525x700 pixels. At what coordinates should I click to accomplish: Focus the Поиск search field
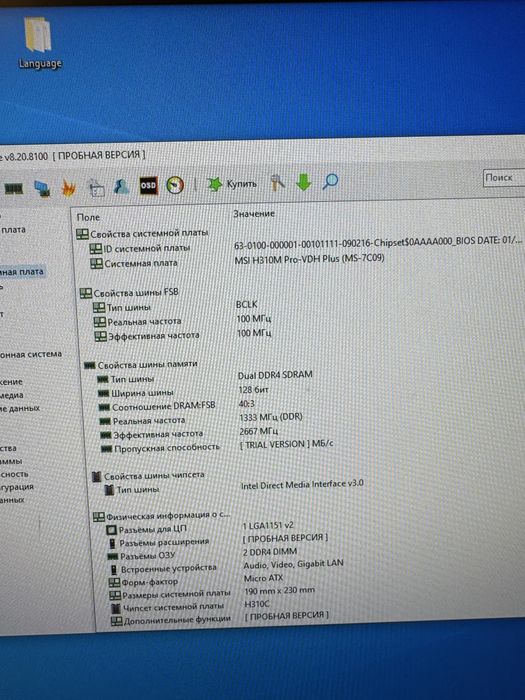[x=504, y=178]
